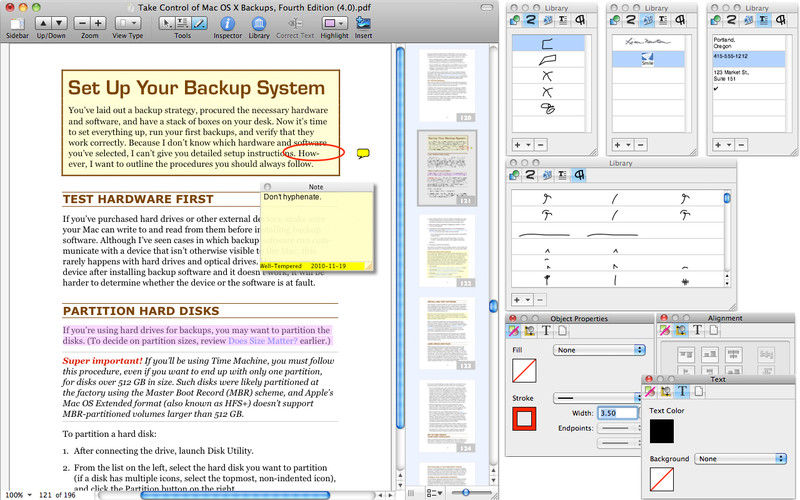Viewport: 800px width, 500px height.
Task: Click the Insert toolbar icon
Action: tap(363, 23)
